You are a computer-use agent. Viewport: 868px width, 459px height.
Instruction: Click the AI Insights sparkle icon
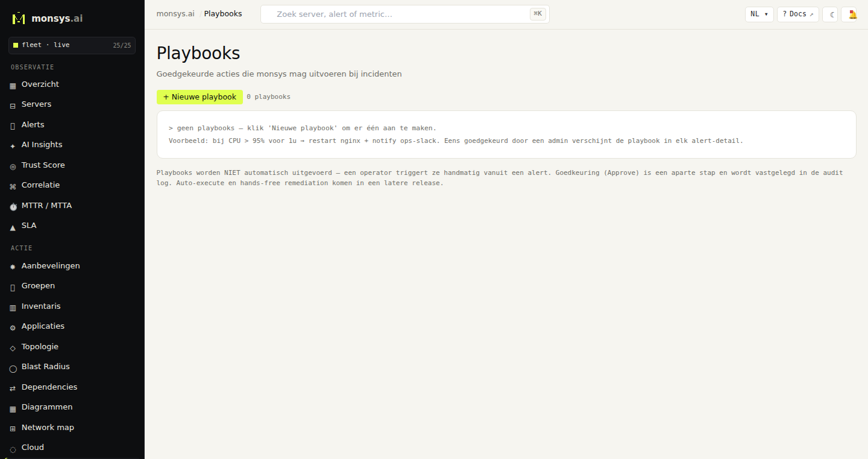[13, 147]
